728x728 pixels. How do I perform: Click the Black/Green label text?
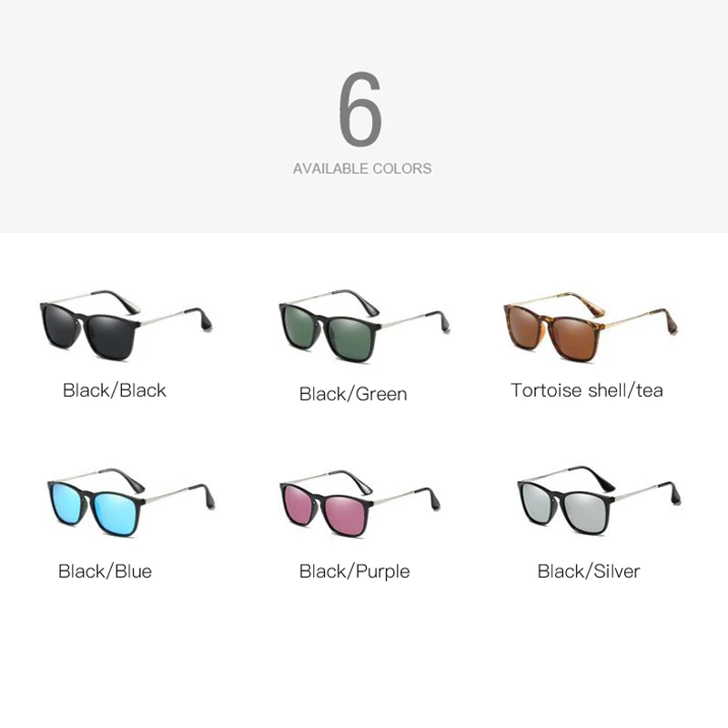(353, 394)
